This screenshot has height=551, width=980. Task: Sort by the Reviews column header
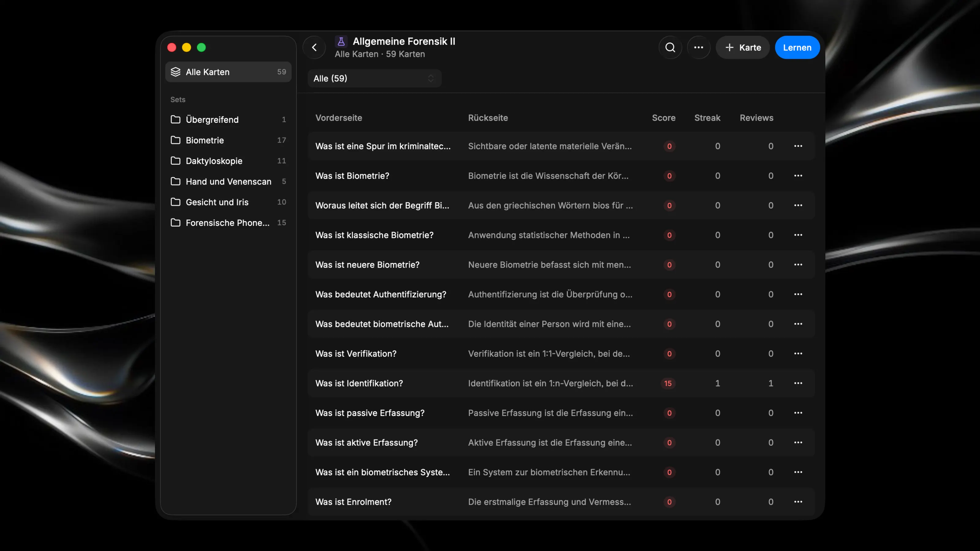756,118
